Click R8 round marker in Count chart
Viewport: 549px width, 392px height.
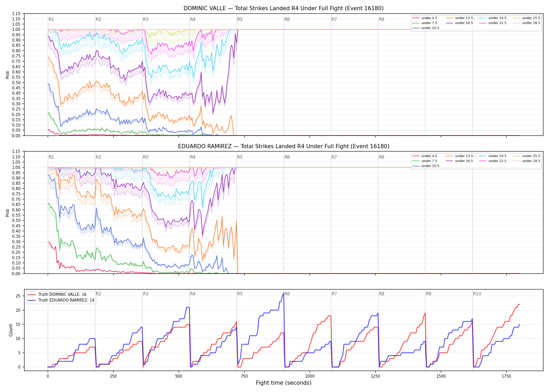[381, 294]
